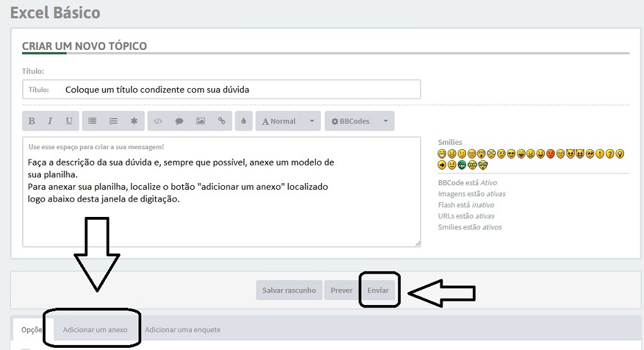This screenshot has width=644, height=350.
Task: Insert the light bulb idea smiley
Action: pos(620,154)
